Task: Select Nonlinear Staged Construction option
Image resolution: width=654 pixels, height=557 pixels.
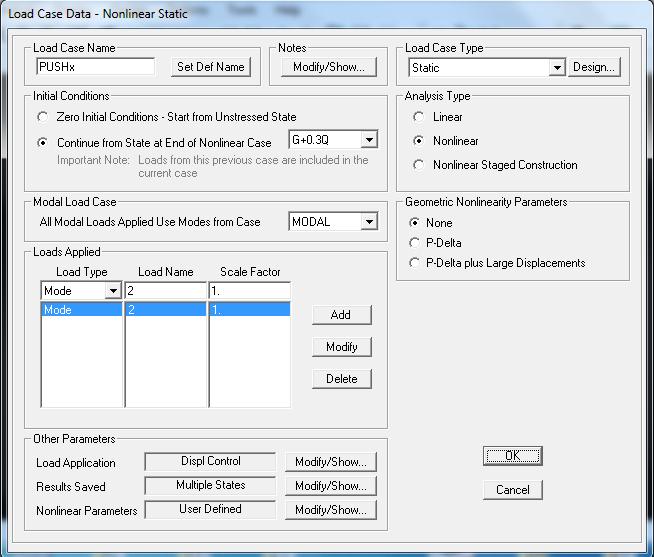Action: coord(418,165)
